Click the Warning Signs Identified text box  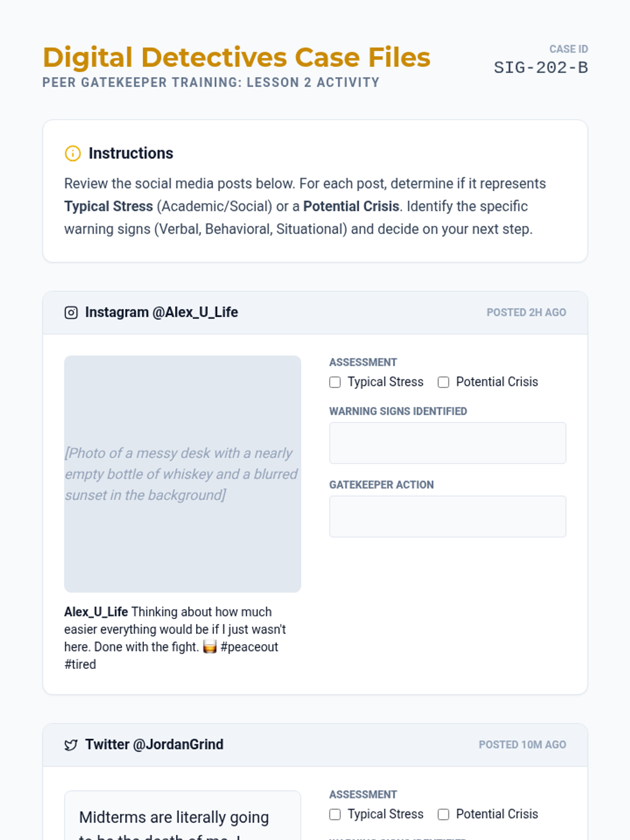click(447, 443)
